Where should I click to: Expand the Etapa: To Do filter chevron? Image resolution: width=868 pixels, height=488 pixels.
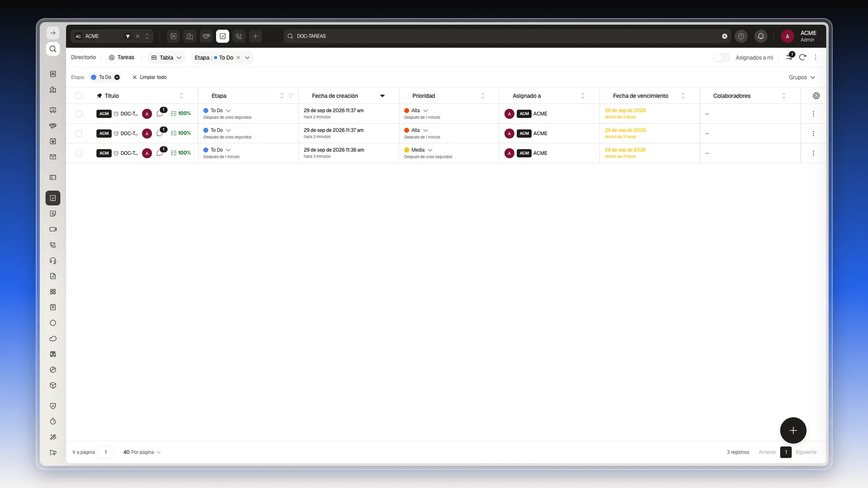click(x=247, y=58)
